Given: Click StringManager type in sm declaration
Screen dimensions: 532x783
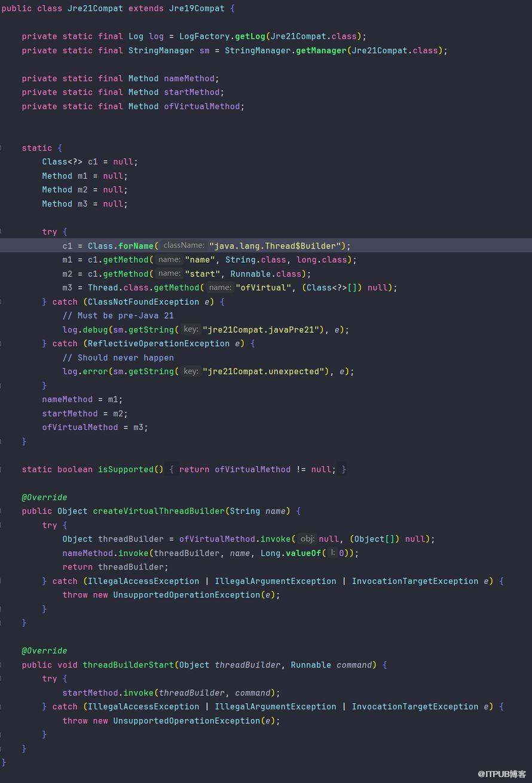Looking at the screenshot, I should (x=161, y=50).
